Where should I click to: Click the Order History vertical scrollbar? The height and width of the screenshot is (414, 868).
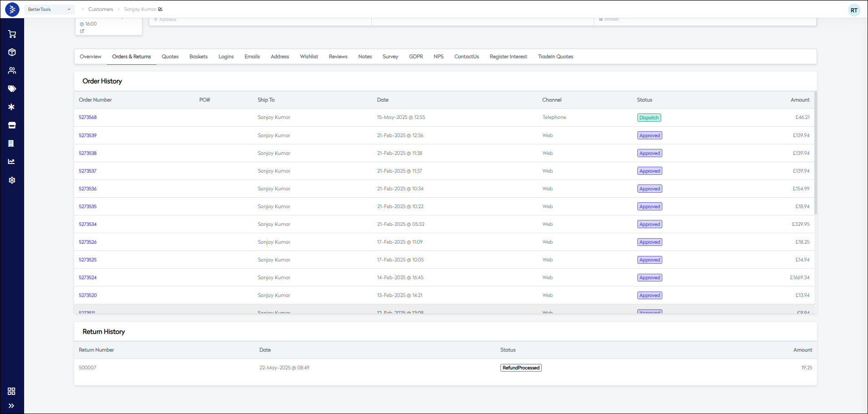(x=815, y=153)
